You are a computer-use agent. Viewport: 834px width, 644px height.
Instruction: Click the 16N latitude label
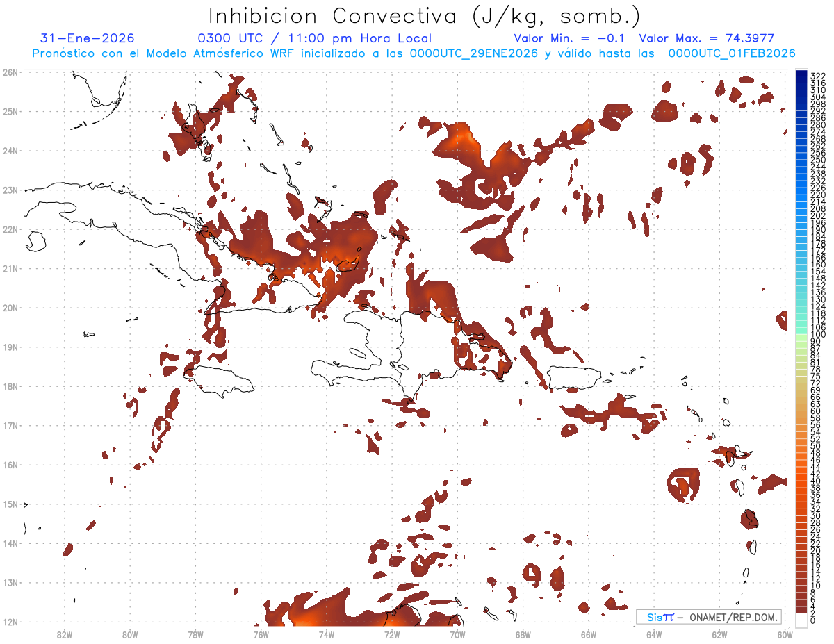[10, 465]
